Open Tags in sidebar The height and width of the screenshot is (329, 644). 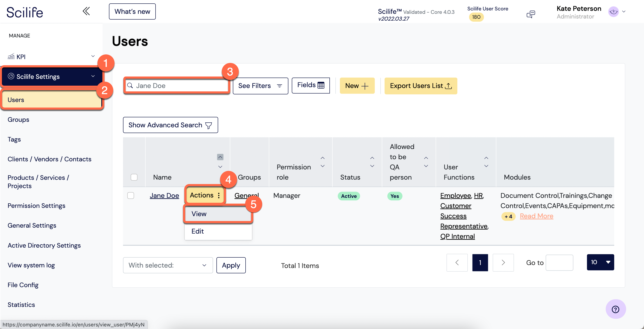coord(14,139)
